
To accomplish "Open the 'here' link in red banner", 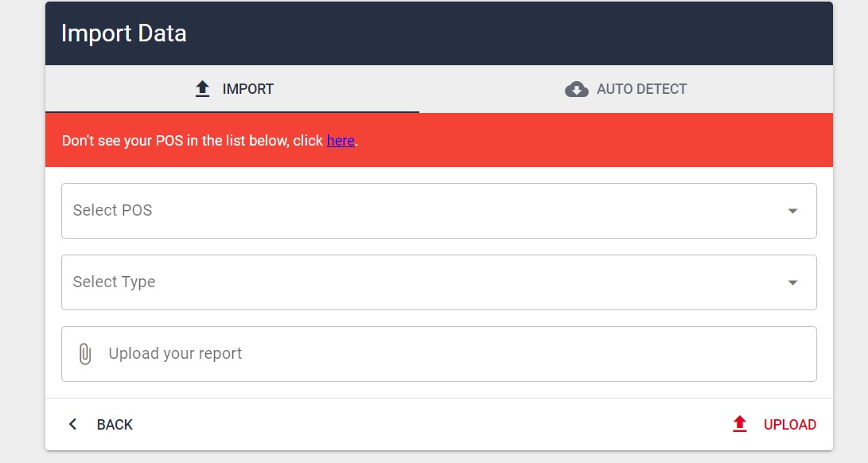I will tap(341, 141).
